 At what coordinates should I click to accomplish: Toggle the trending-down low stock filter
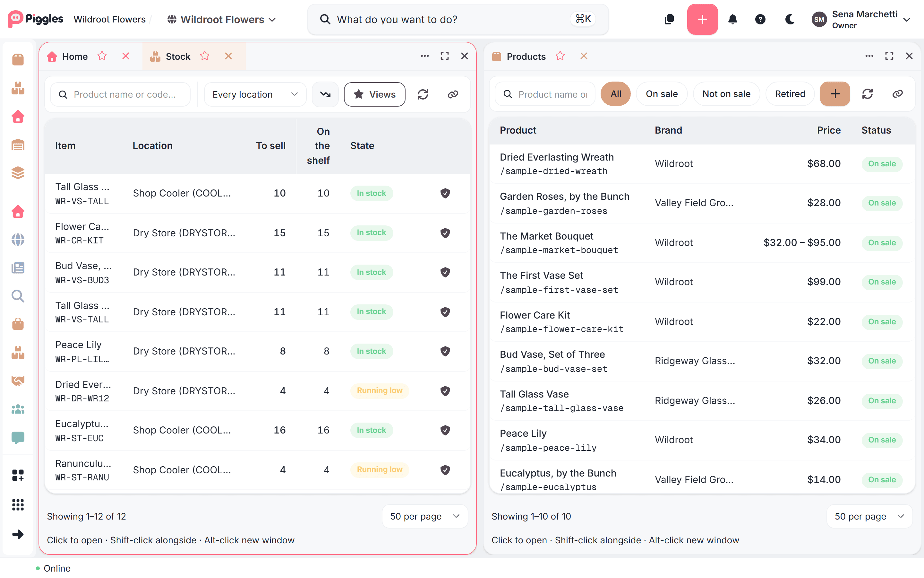coord(325,94)
